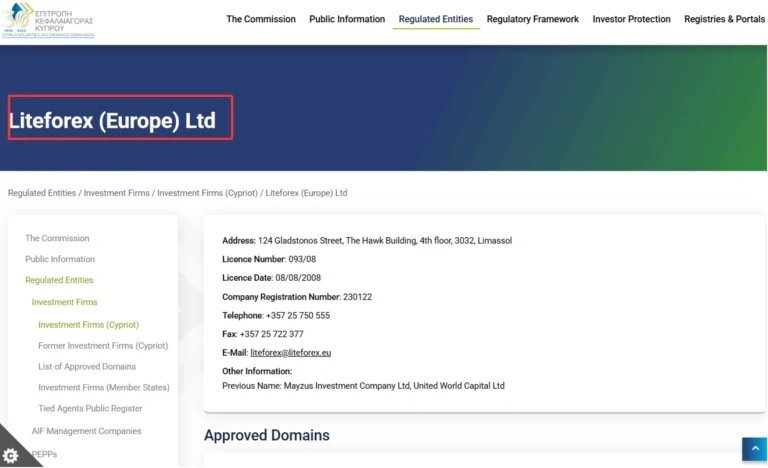The image size is (768, 468).
Task: Click Investment Firms breadcrumb link
Action: pos(117,193)
